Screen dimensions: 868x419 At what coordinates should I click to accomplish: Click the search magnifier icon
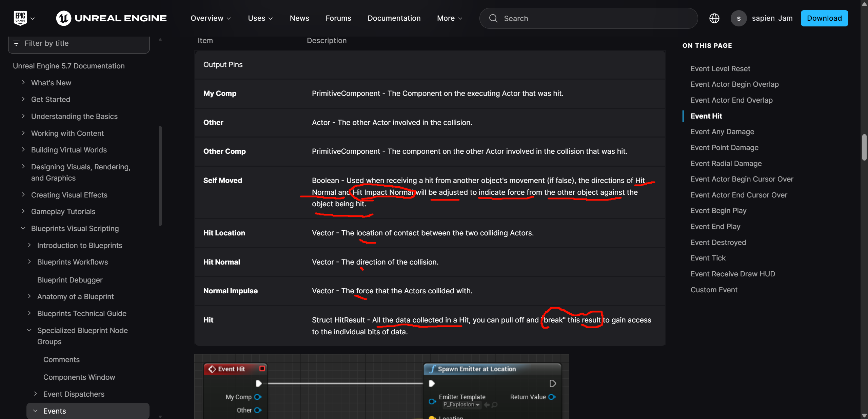point(493,18)
